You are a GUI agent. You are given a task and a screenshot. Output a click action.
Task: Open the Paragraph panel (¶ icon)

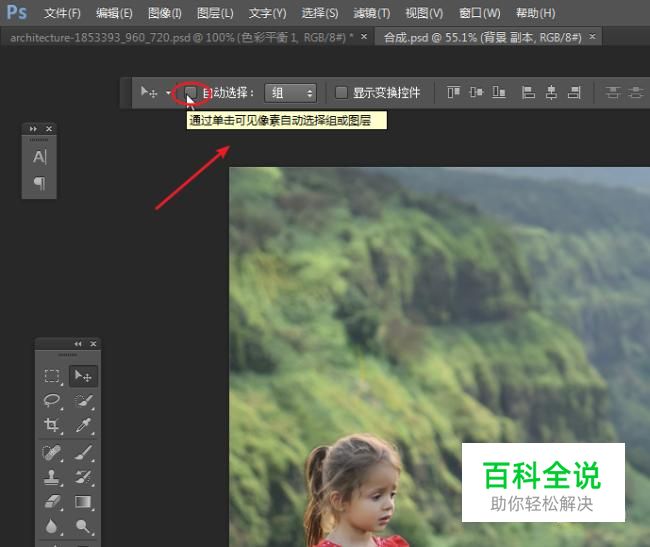(39, 183)
